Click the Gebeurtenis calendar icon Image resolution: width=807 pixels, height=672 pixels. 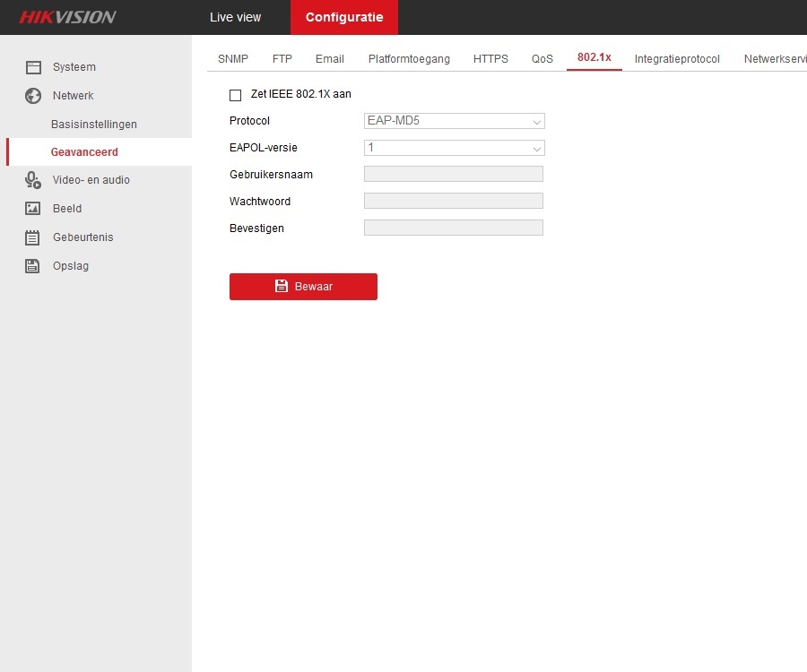[32, 237]
